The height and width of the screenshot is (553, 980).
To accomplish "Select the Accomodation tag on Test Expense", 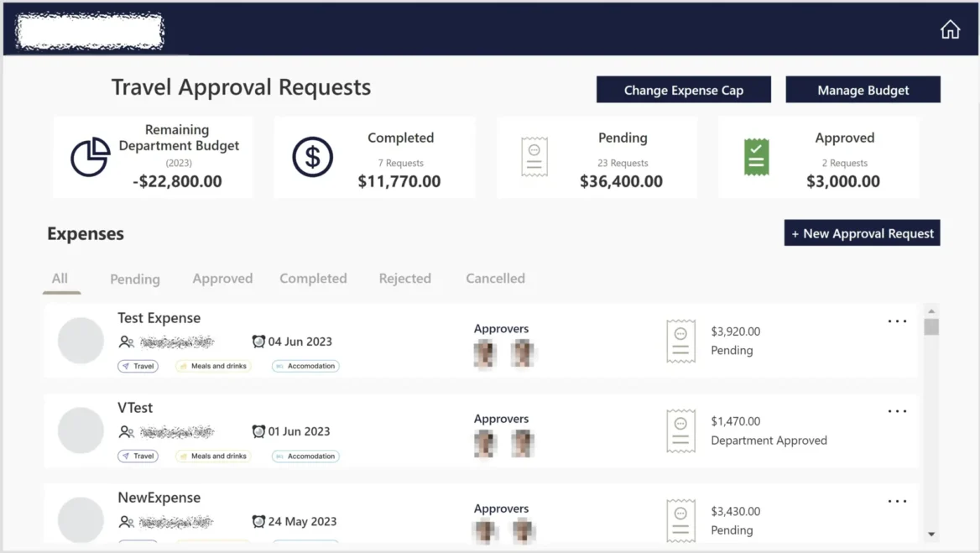I will [305, 366].
